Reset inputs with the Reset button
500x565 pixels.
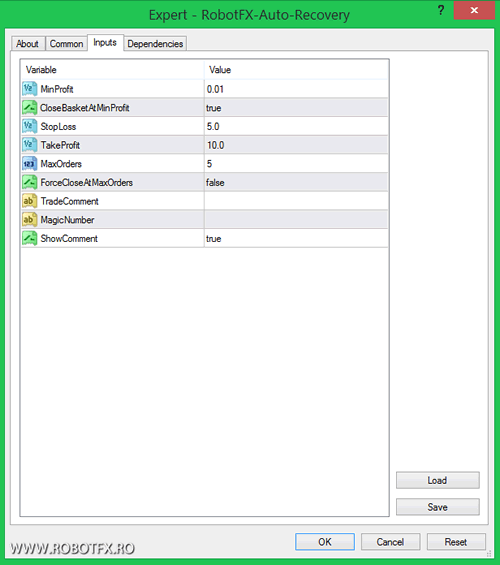tap(456, 542)
